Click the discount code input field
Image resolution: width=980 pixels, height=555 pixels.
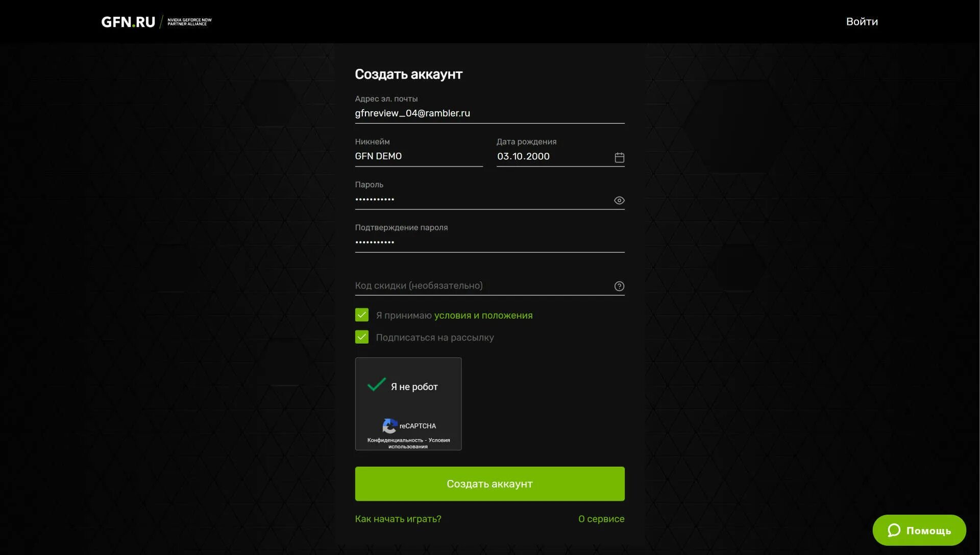tap(482, 286)
